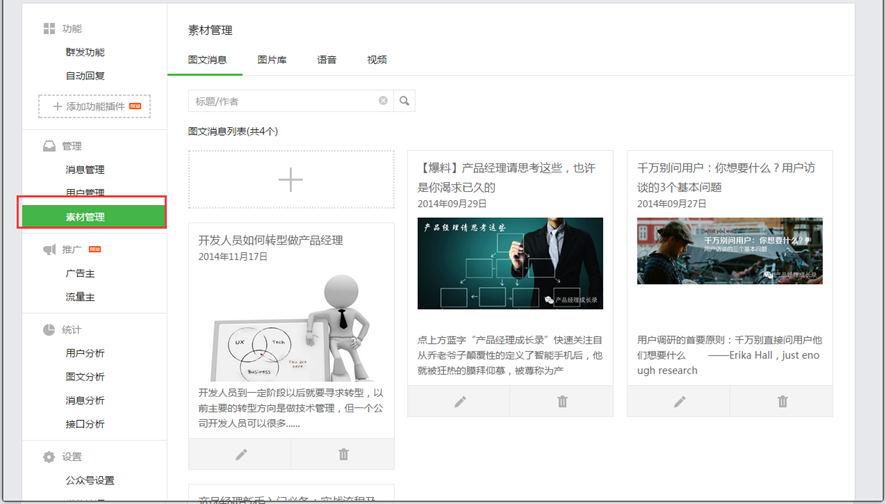This screenshot has width=886, height=504.
Task: Click the date 2014年09月29日
Action: tap(452, 203)
